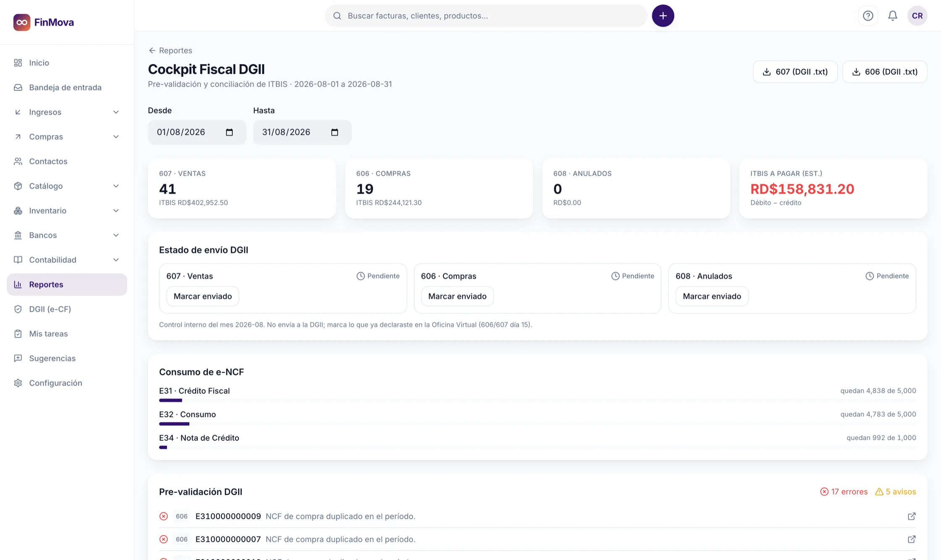Expand the Compras menu chevron

point(116,137)
